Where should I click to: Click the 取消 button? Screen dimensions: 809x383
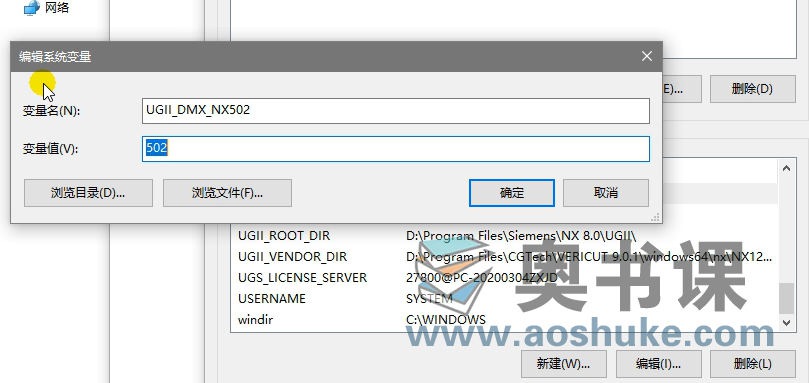tap(606, 193)
